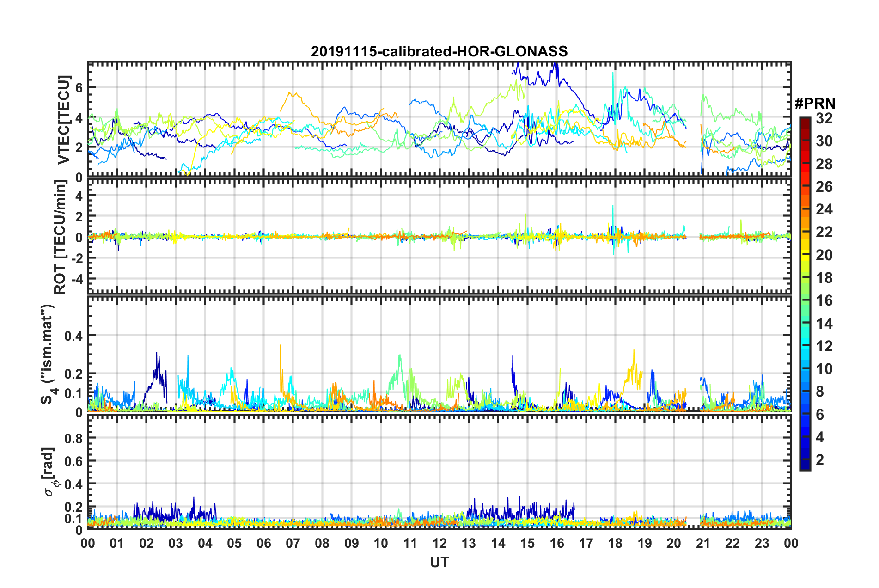Click x-axis tick label 23
Screen dimensions: 879x588
click(762, 543)
